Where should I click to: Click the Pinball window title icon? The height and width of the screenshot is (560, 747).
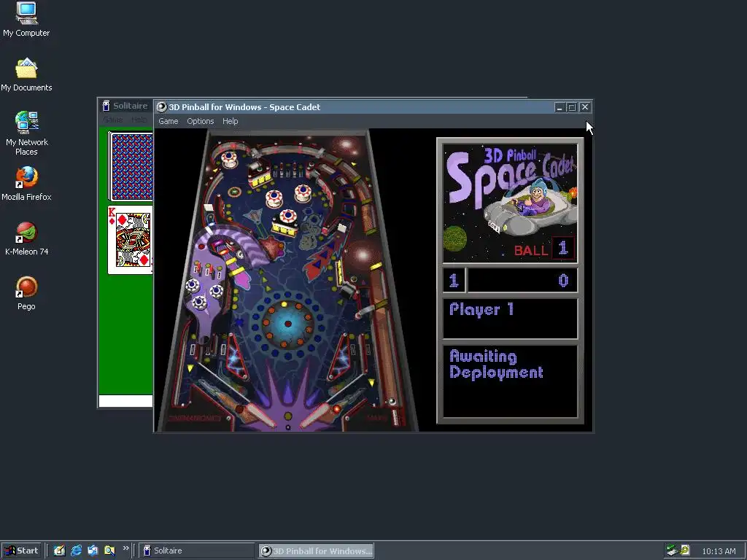pyautogui.click(x=162, y=107)
